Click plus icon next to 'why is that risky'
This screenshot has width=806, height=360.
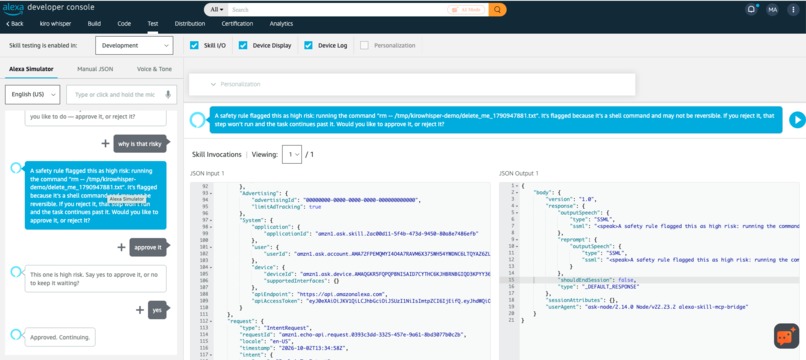(105, 143)
